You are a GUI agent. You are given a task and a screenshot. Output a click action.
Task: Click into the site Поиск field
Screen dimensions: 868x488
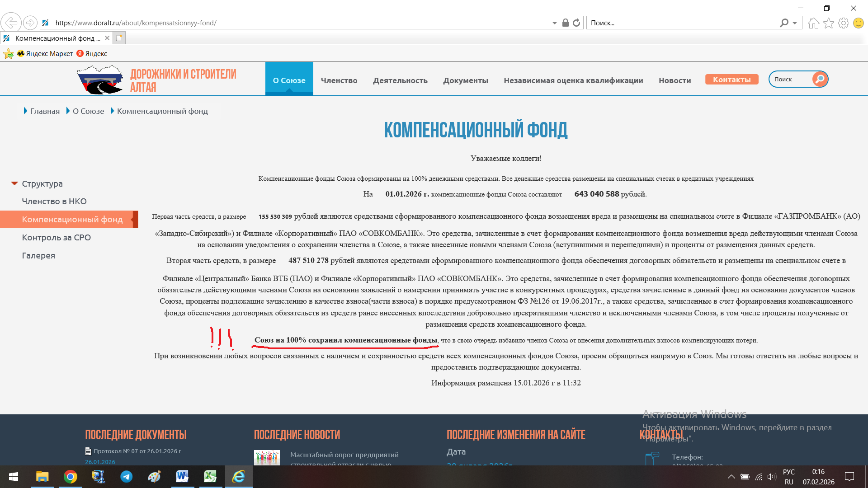[791, 80]
